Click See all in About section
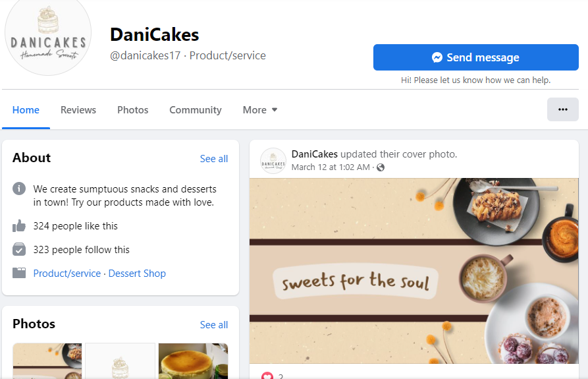This screenshot has height=379, width=588. point(214,159)
